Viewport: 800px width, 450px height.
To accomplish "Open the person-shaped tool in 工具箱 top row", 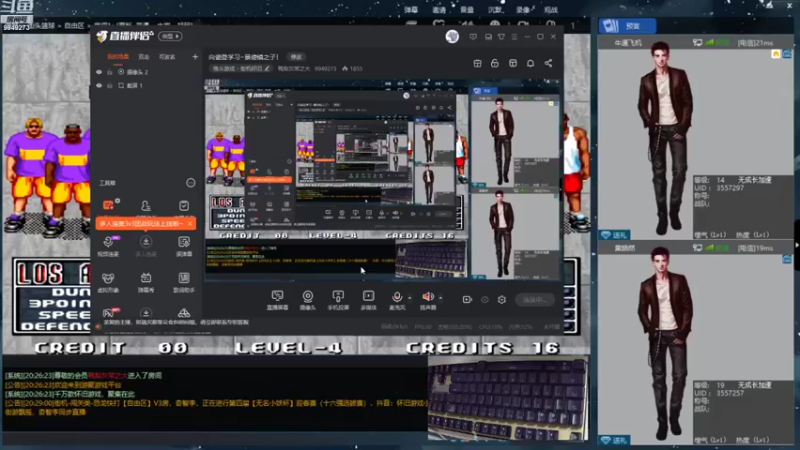I will pyautogui.click(x=146, y=206).
